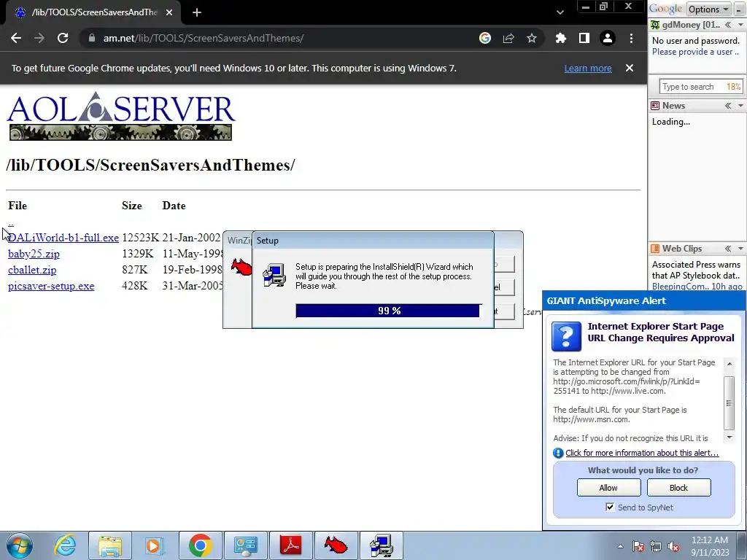The image size is (747, 560).
Task: Open the Associated Press warns web clip
Action: pyautogui.click(x=696, y=270)
